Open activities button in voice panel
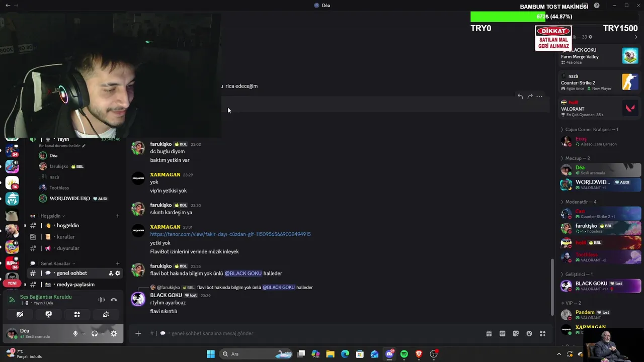This screenshot has width=644, height=362. [x=77, y=314]
